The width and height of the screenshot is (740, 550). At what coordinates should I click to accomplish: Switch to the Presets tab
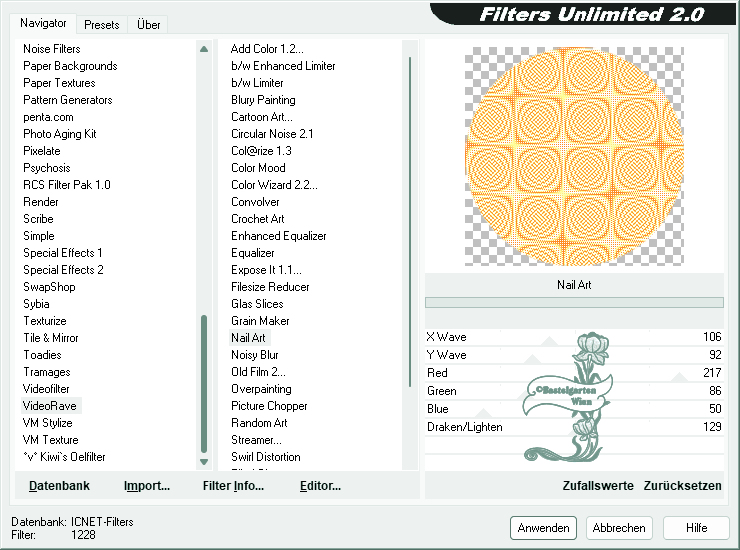(x=101, y=25)
